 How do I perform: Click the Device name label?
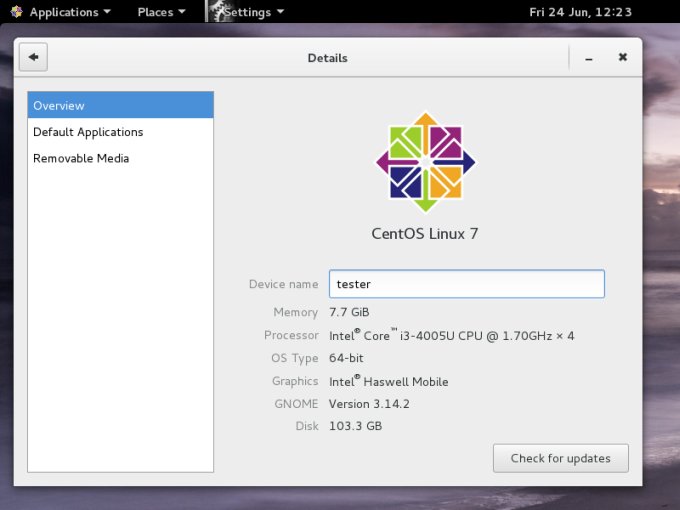point(284,284)
